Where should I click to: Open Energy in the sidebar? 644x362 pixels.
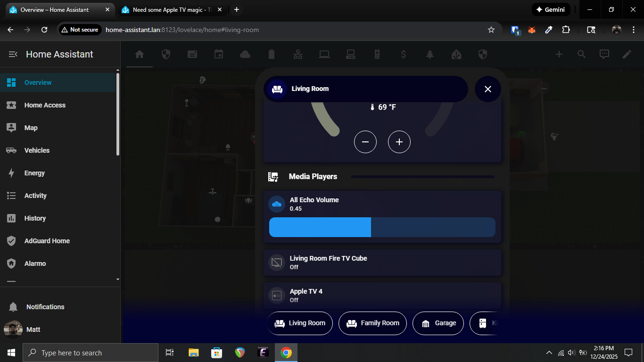click(58, 173)
